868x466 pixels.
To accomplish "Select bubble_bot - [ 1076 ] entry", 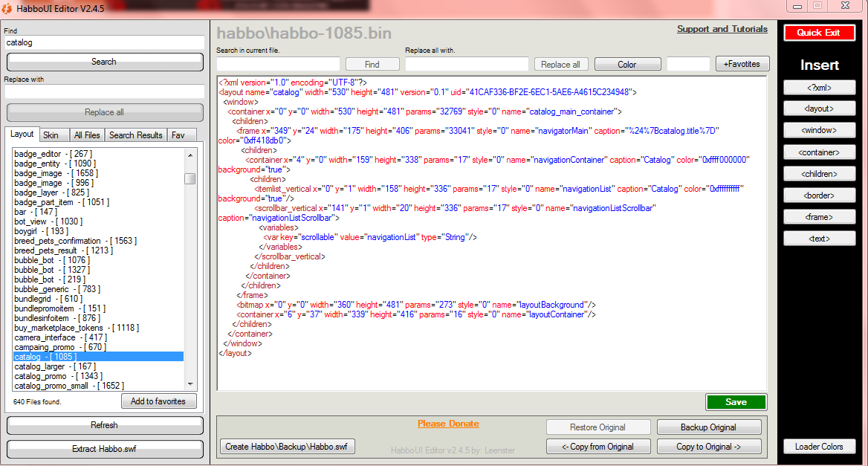I will tap(52, 261).
